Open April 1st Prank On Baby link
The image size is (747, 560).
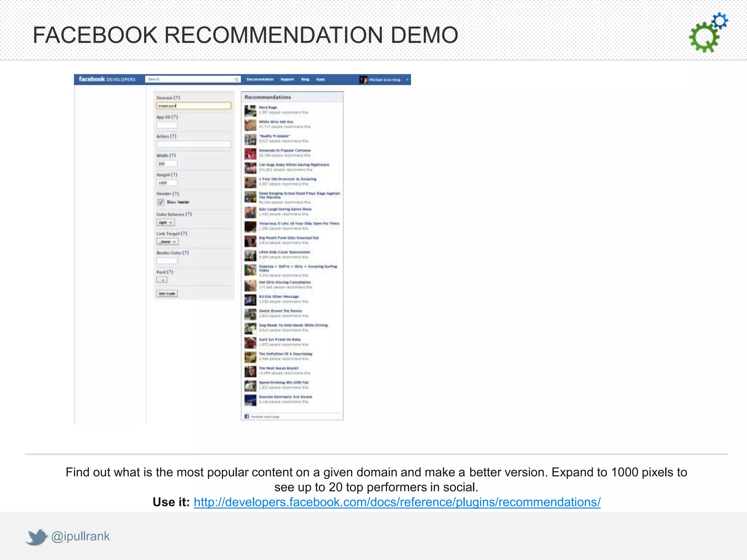[280, 339]
